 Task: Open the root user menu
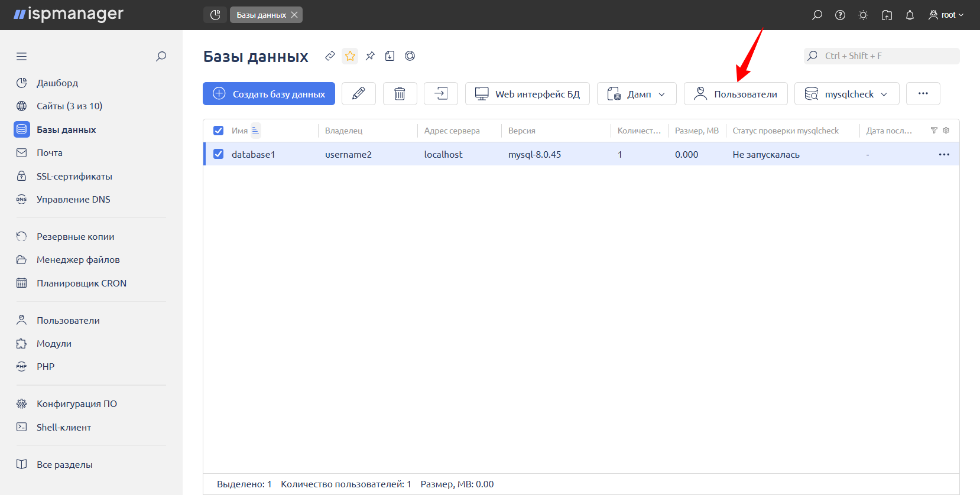(946, 15)
